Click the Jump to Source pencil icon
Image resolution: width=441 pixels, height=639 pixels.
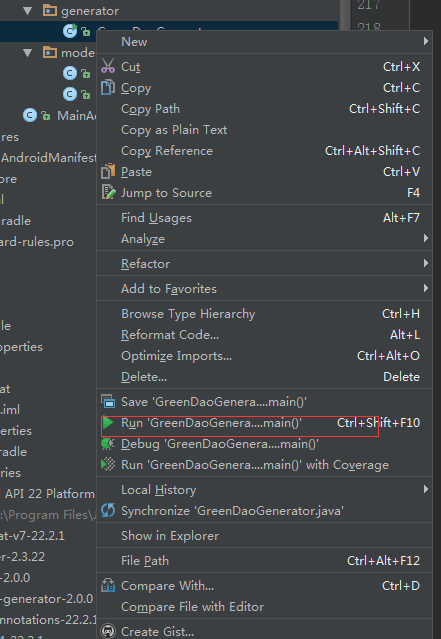click(108, 192)
